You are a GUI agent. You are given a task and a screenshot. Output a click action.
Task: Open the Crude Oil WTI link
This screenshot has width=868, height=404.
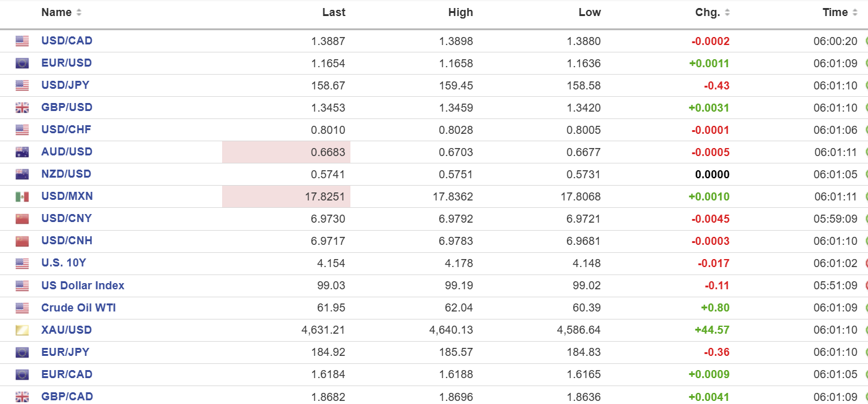tap(78, 308)
